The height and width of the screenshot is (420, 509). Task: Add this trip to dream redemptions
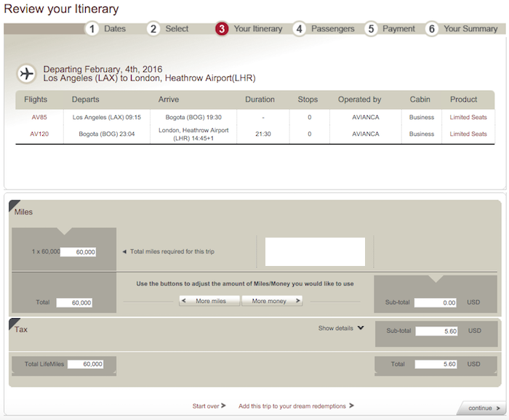coord(296,405)
